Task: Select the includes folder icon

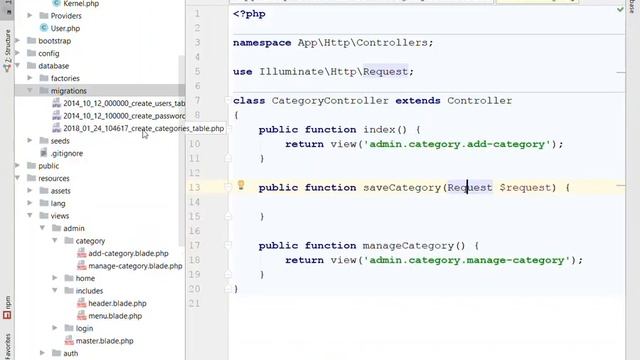Action: [69, 290]
